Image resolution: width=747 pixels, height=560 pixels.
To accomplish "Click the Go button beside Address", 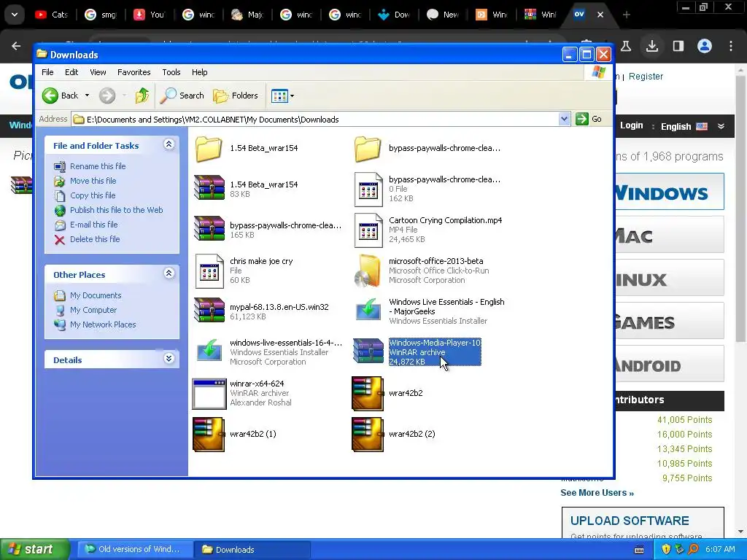I will click(x=589, y=119).
